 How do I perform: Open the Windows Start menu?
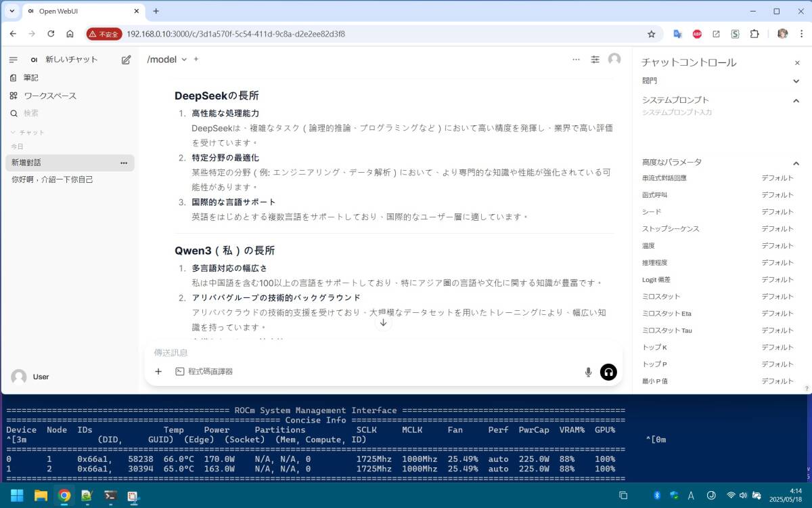(x=17, y=495)
